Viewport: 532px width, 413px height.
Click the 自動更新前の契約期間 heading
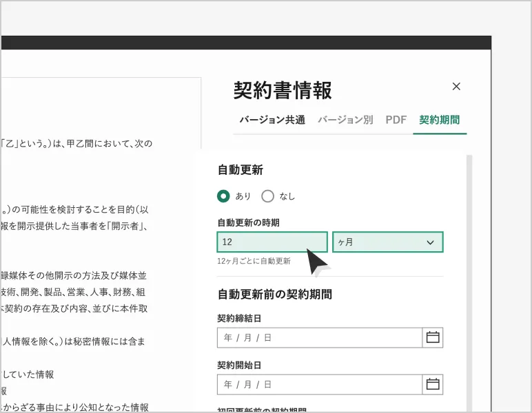pos(275,294)
